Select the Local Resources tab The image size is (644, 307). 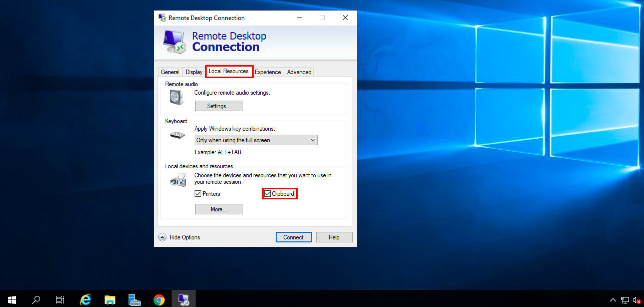click(229, 71)
